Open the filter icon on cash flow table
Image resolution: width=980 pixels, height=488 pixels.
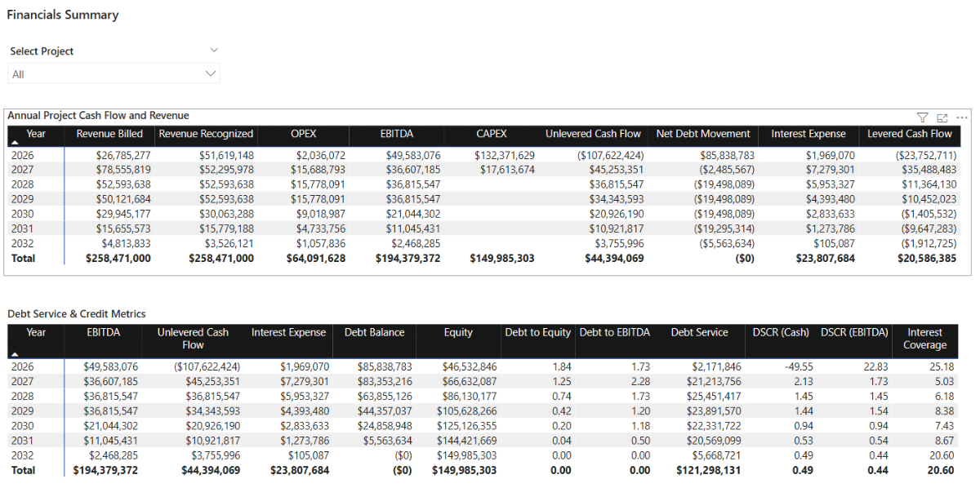922,118
